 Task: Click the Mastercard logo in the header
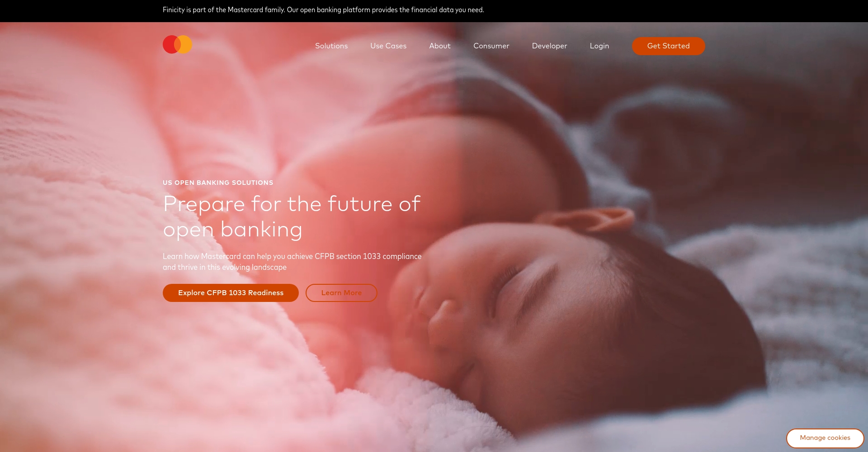[x=177, y=44]
